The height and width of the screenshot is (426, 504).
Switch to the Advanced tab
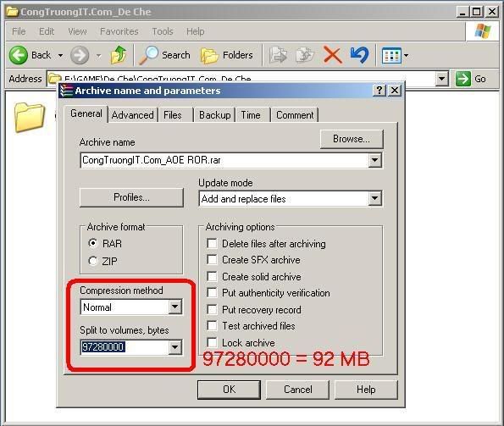[x=132, y=115]
